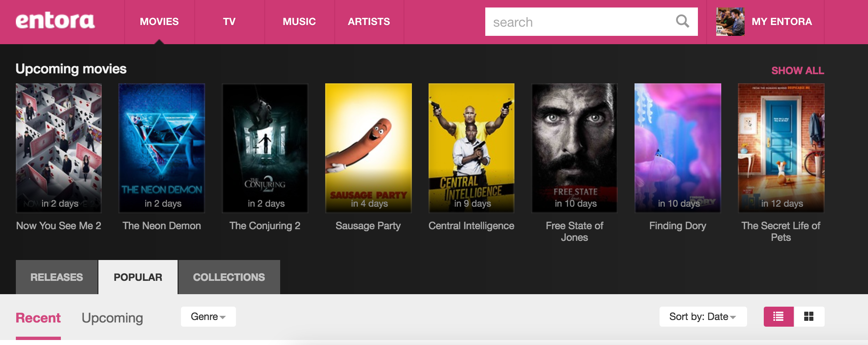Click SHOW ALL upcoming movies
Screen dimensions: 868x345
(x=798, y=70)
